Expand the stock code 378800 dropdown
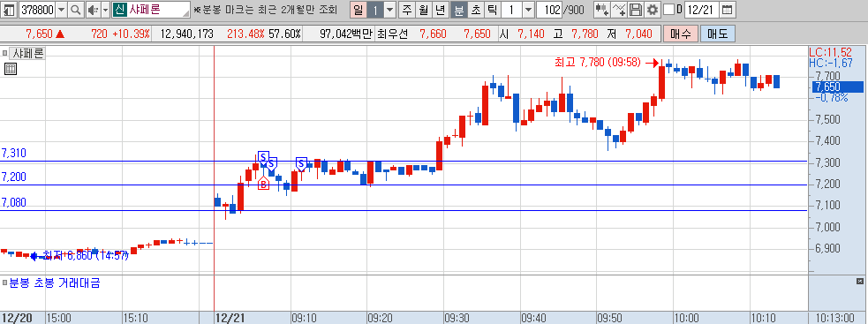 click(x=61, y=10)
